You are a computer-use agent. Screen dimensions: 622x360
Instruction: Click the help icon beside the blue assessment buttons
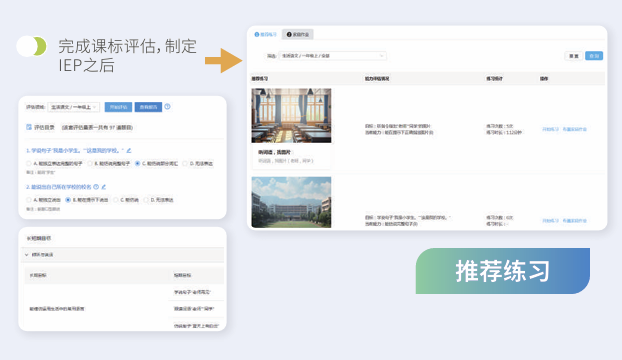[x=167, y=107]
